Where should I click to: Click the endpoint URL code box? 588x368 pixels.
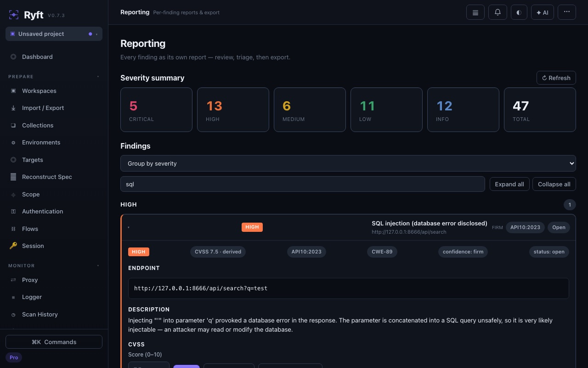point(348,288)
